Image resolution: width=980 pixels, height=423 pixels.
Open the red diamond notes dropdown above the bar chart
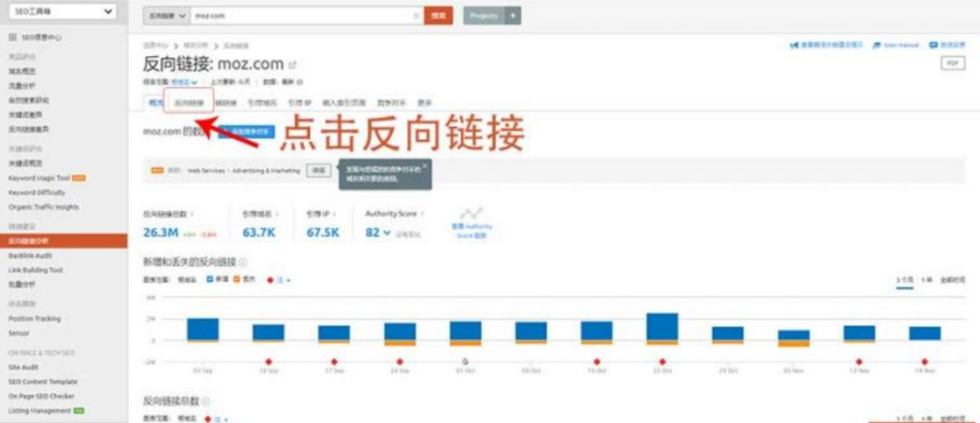coord(279,280)
